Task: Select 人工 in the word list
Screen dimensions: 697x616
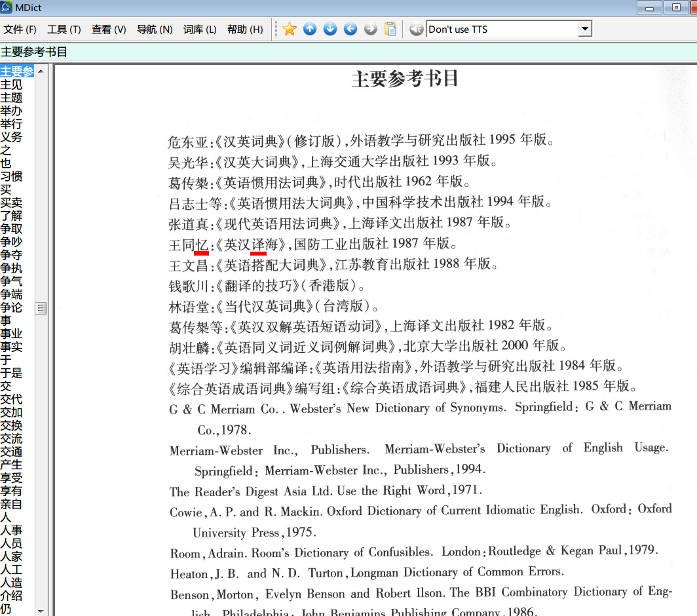Action: coord(11,569)
